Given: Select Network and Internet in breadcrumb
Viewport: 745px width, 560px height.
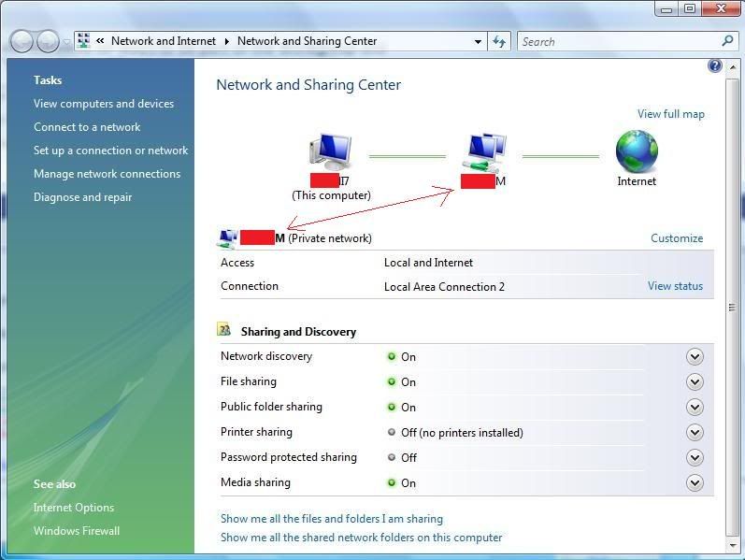Looking at the screenshot, I should tap(163, 41).
